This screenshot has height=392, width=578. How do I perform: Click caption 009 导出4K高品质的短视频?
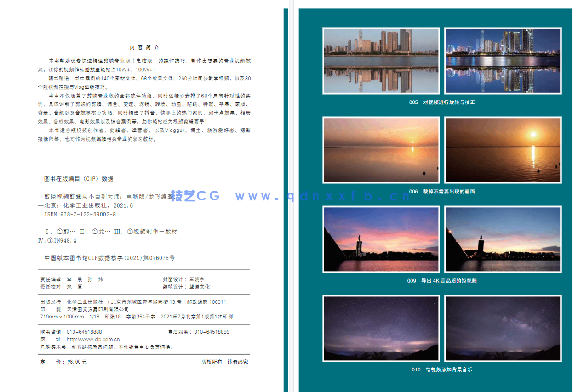(441, 280)
